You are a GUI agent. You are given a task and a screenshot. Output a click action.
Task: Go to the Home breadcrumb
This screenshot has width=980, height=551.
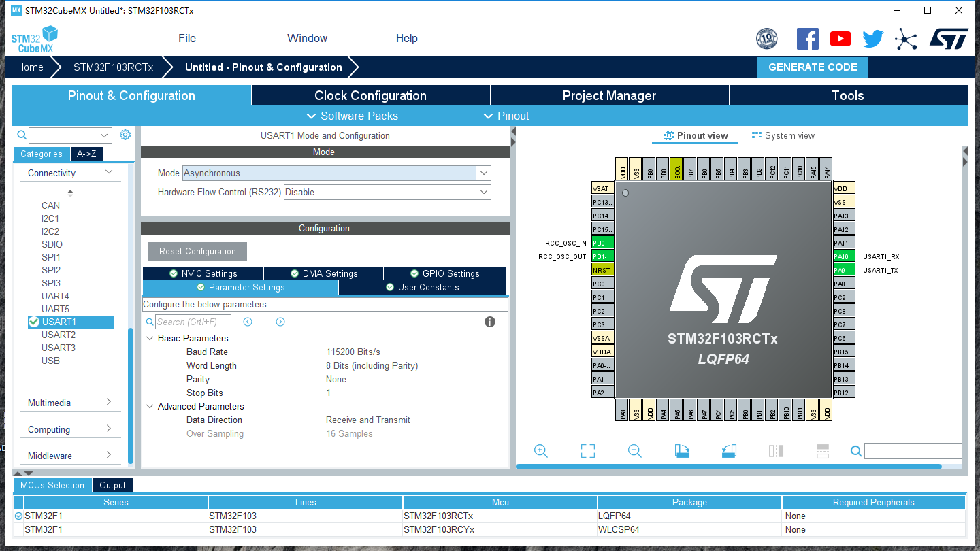[30, 67]
